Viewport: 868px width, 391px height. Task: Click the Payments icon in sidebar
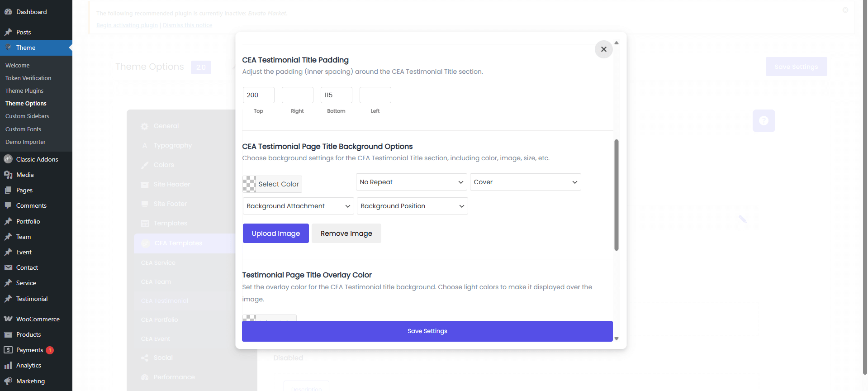(x=8, y=350)
